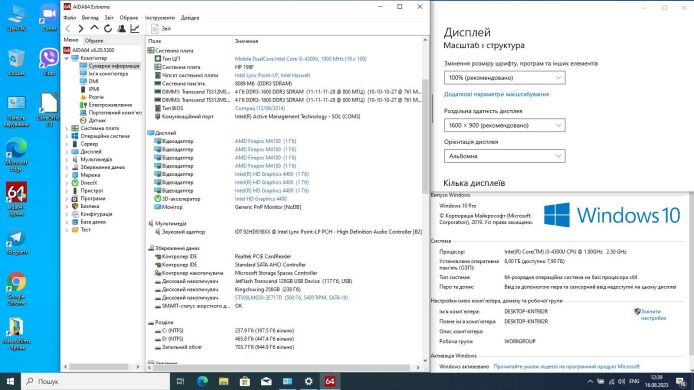Open Edge from the taskbar
This screenshot has height=390, width=694.
click(x=202, y=381)
